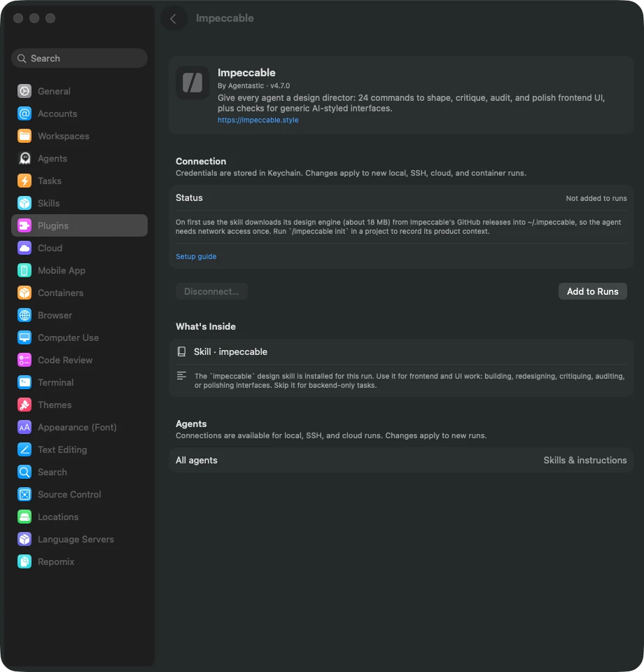The image size is (644, 672).
Task: Click the Impeccable title in header bar
Action: coord(225,18)
